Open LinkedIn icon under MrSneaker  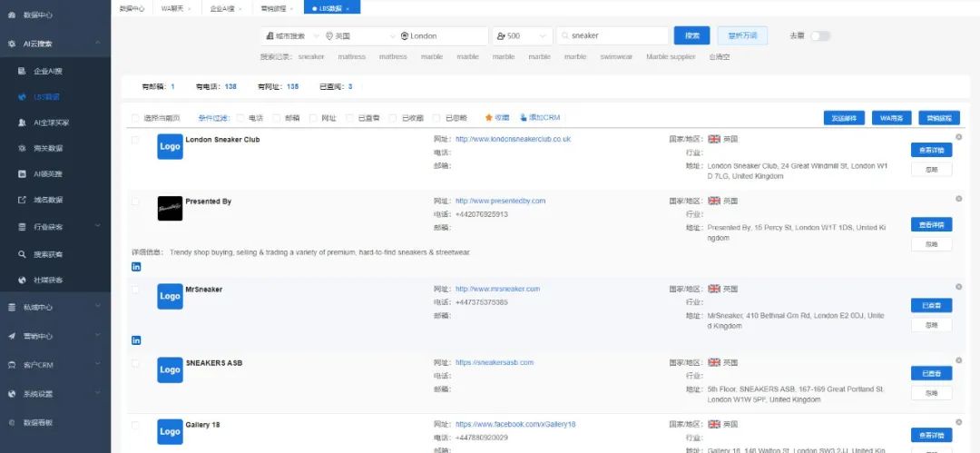click(136, 340)
